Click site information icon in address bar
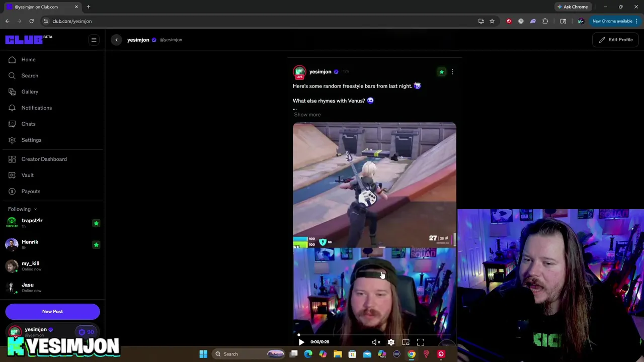Image resolution: width=644 pixels, height=362 pixels. point(46,21)
